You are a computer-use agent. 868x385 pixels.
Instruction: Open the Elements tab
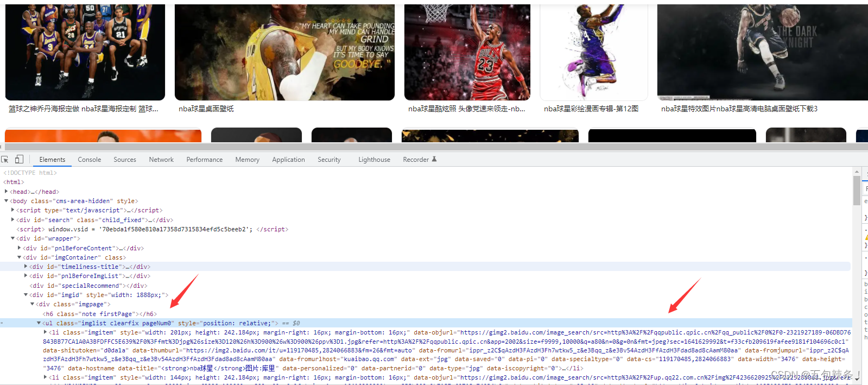coord(52,160)
